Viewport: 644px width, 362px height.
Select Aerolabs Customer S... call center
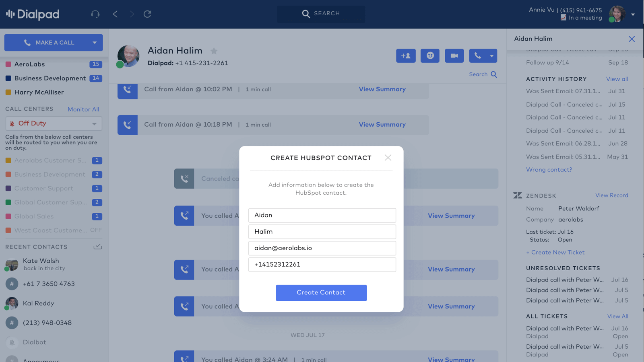(x=54, y=160)
